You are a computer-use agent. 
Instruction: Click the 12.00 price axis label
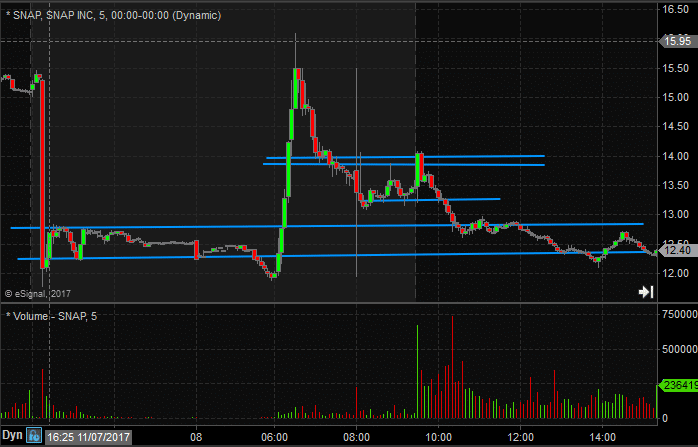click(x=676, y=273)
